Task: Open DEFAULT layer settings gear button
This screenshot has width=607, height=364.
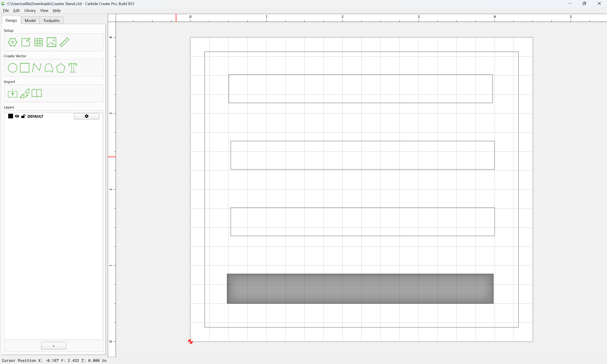Action: click(87, 116)
